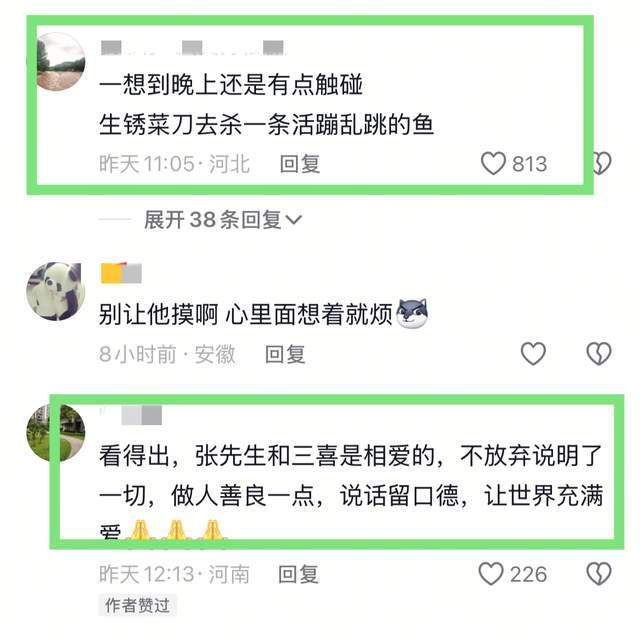Reply to the Anhui comment
The image size is (640, 638).
click(285, 354)
